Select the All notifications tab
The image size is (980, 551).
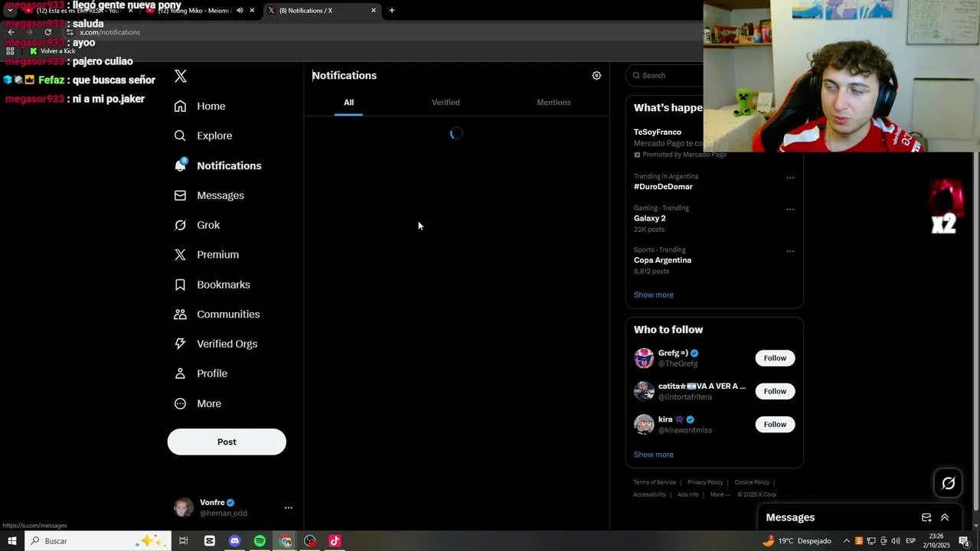[x=348, y=103]
